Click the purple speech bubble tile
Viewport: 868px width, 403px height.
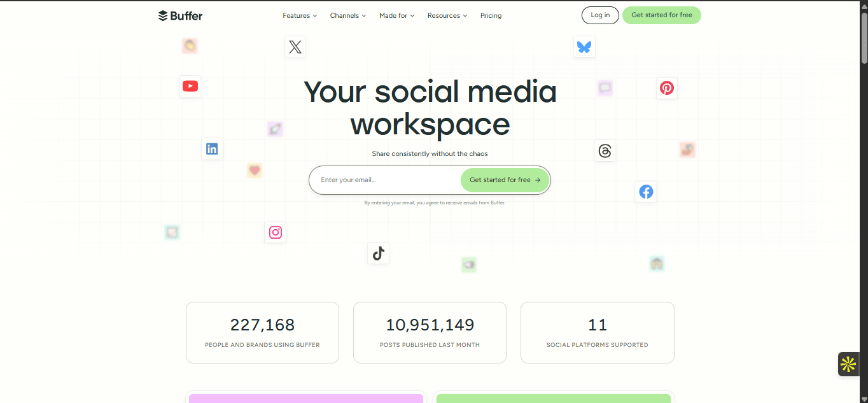pyautogui.click(x=605, y=88)
